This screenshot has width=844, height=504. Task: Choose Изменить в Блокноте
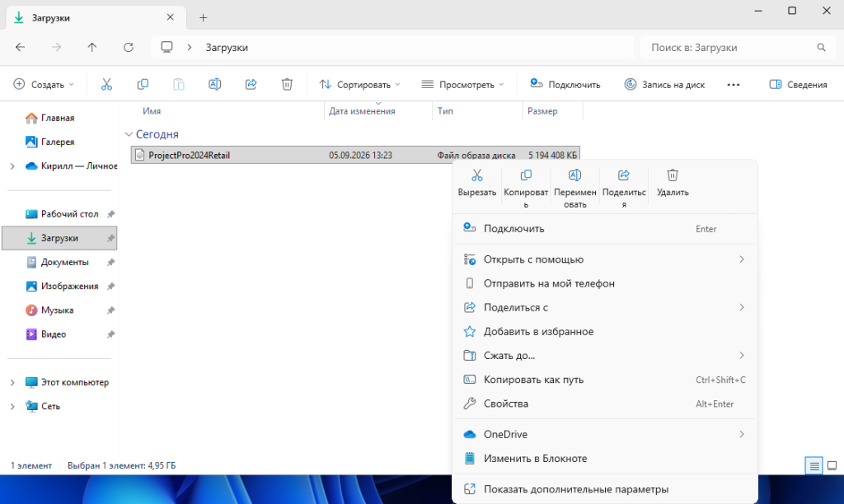point(605,458)
